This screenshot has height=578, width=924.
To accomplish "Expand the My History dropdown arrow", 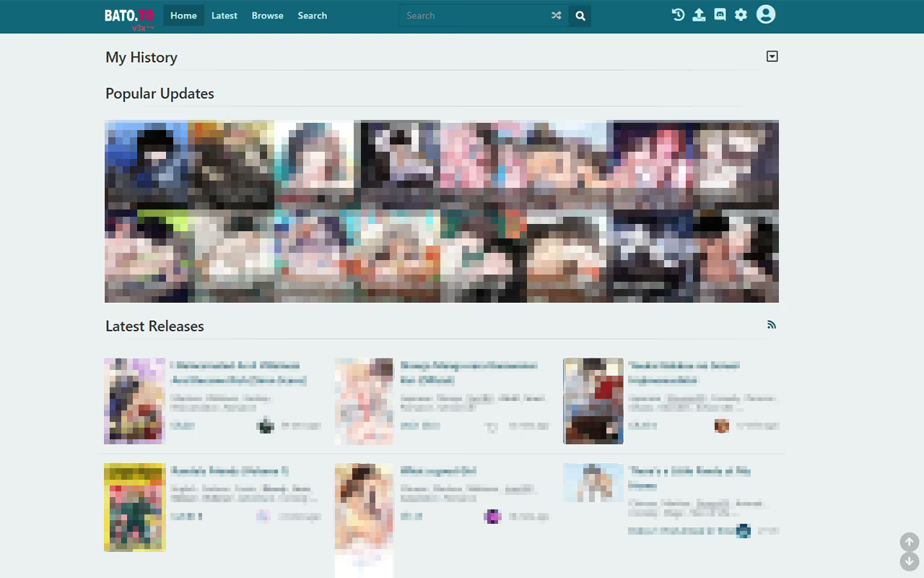I will point(772,56).
